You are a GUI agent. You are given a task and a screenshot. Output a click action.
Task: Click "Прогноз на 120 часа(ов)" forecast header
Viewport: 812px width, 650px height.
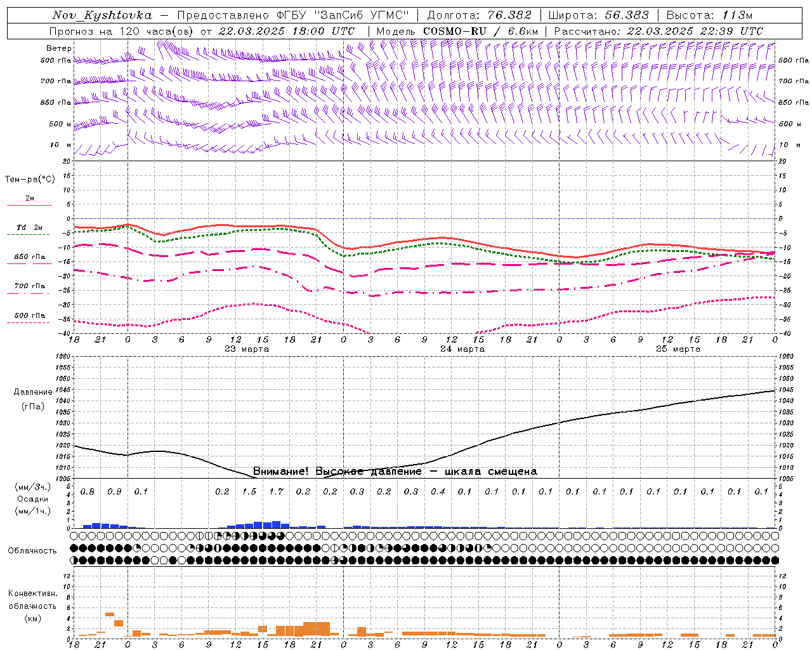(122, 31)
